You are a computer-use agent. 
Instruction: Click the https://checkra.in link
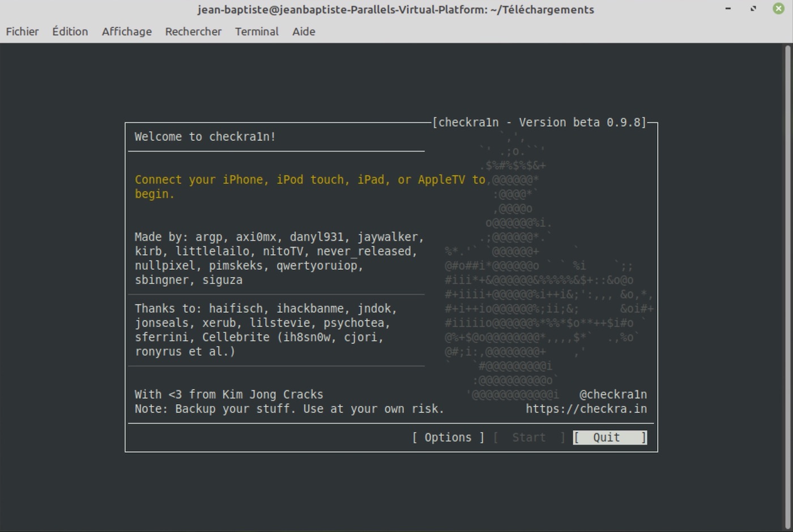(x=586, y=409)
